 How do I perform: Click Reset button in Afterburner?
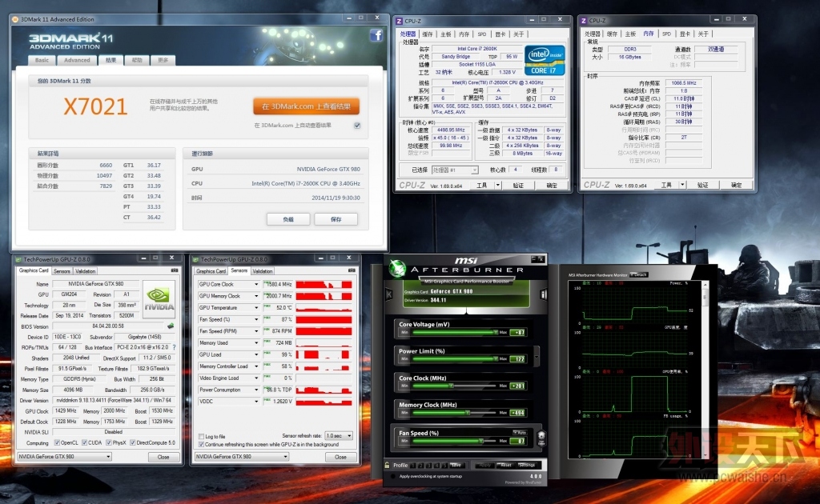coord(505,465)
